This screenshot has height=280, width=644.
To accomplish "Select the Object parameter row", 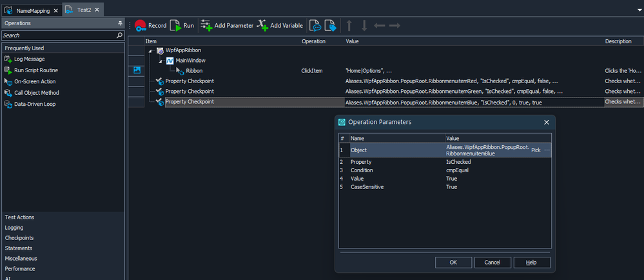I will pos(445,150).
